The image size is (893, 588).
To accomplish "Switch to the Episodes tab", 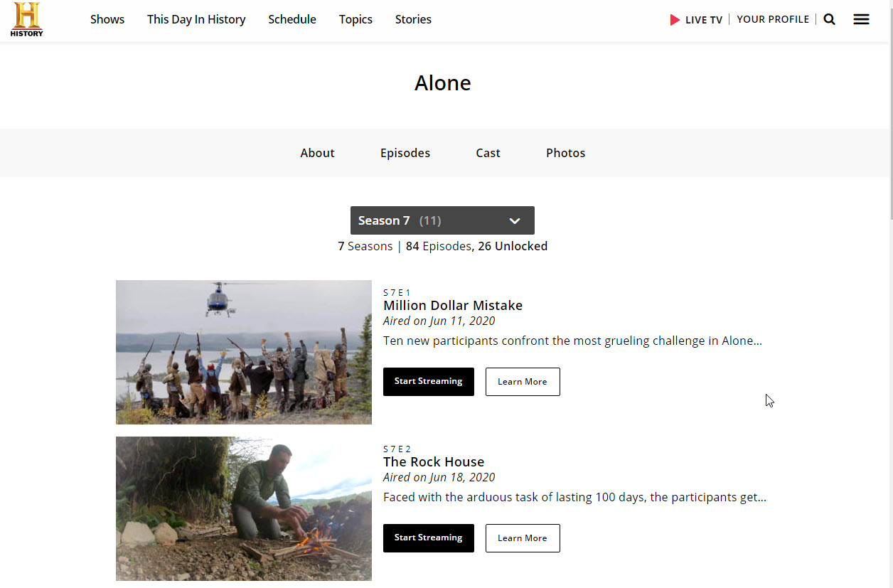I will click(405, 153).
